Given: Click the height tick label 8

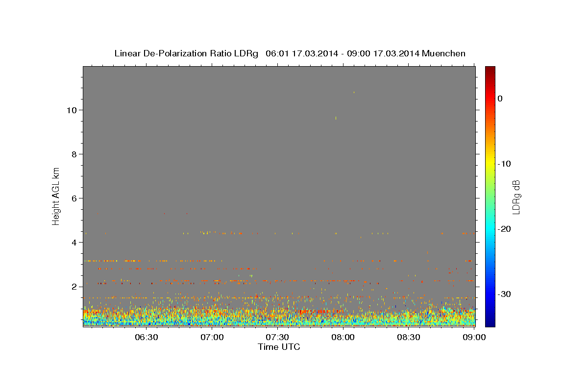Looking at the screenshot, I should 73,154.
